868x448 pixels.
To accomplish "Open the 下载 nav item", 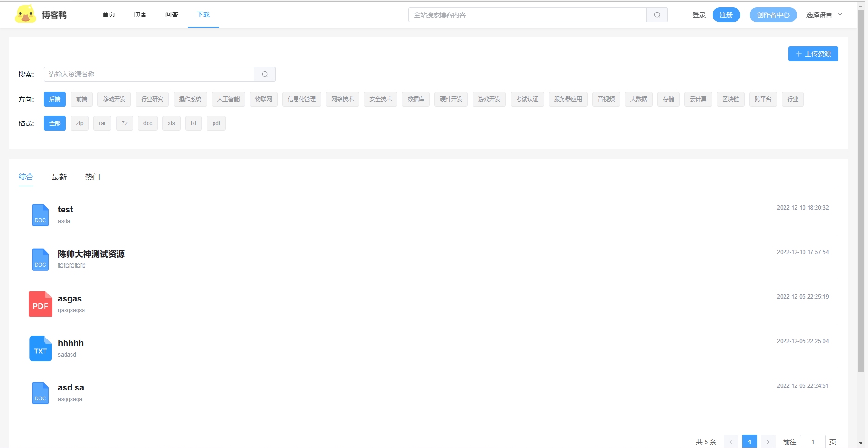I will pos(203,15).
